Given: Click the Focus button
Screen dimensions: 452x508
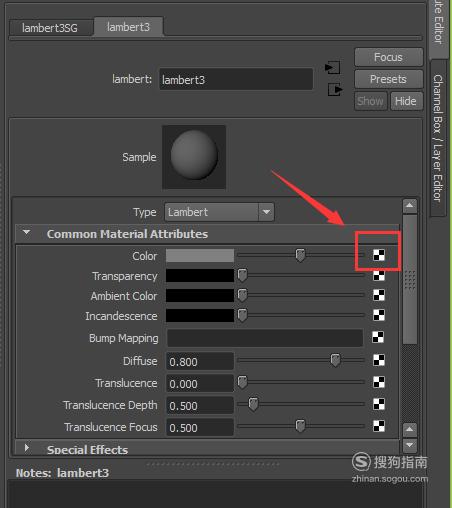Looking at the screenshot, I should (389, 57).
